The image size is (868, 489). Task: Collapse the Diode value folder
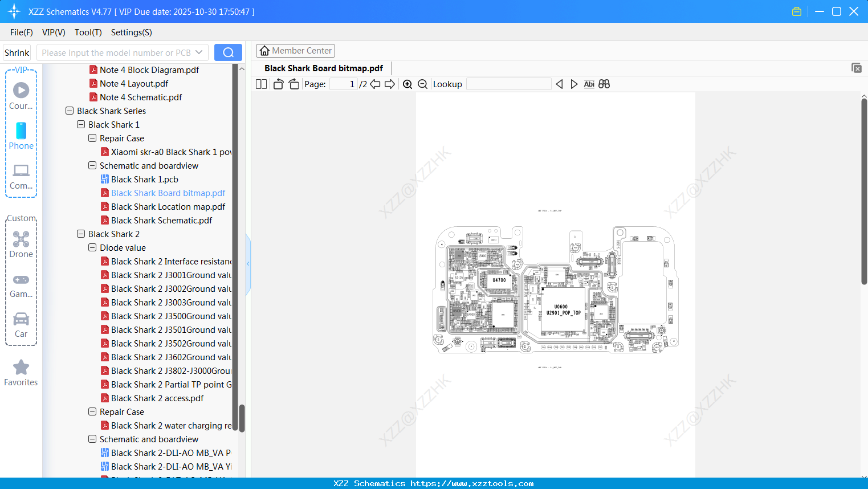pos(92,247)
